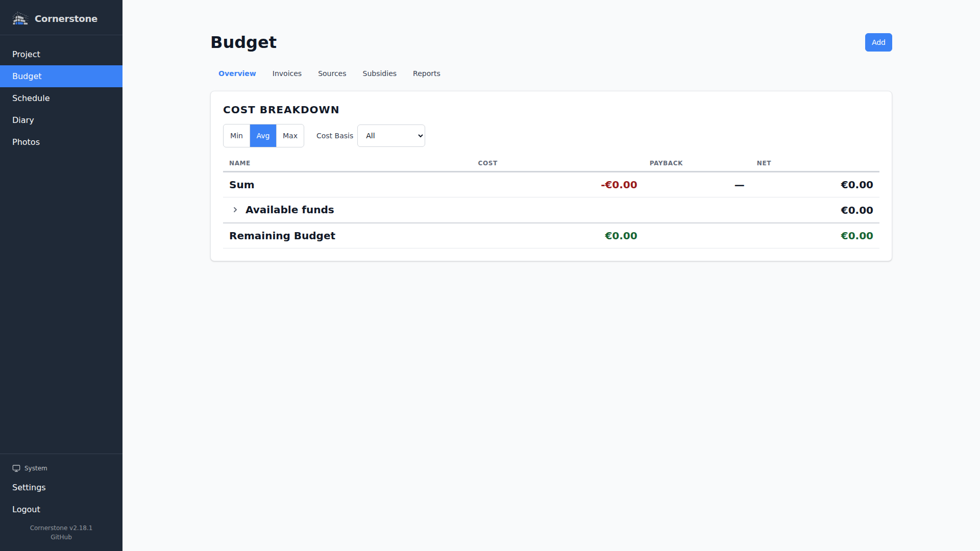
Task: Open Schedule in the sidebar
Action: tap(61, 98)
